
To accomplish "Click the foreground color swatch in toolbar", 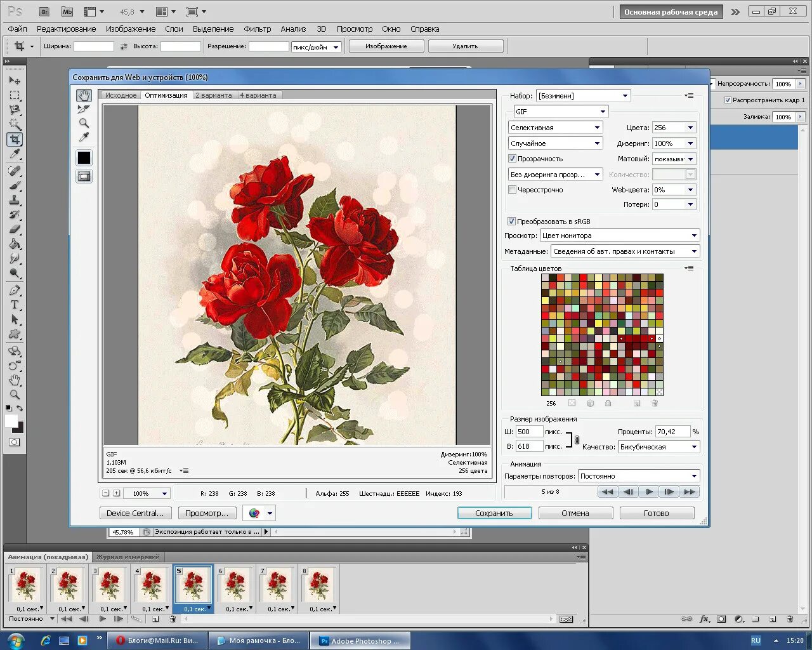I will coord(11,421).
